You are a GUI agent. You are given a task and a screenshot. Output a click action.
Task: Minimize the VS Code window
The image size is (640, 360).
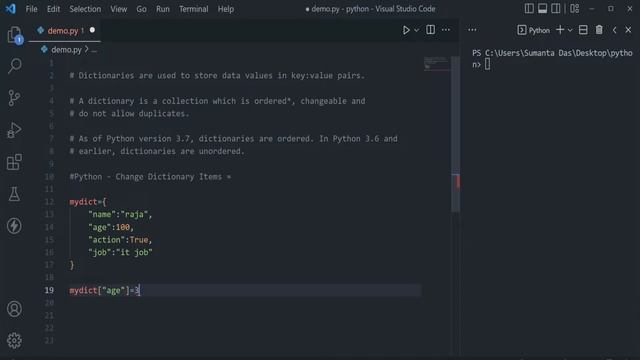click(591, 9)
